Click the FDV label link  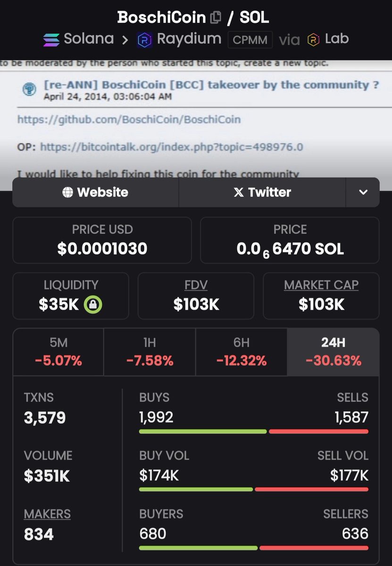pos(196,285)
